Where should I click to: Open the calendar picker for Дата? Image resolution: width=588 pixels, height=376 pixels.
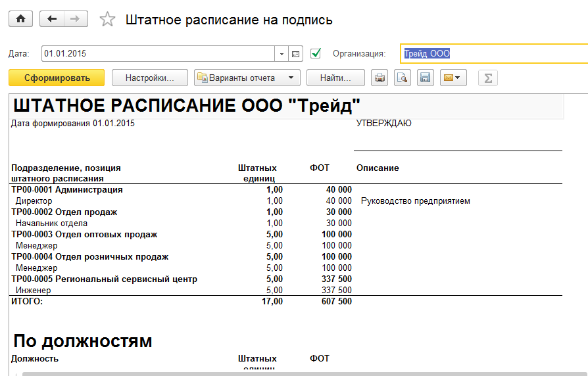(x=295, y=54)
